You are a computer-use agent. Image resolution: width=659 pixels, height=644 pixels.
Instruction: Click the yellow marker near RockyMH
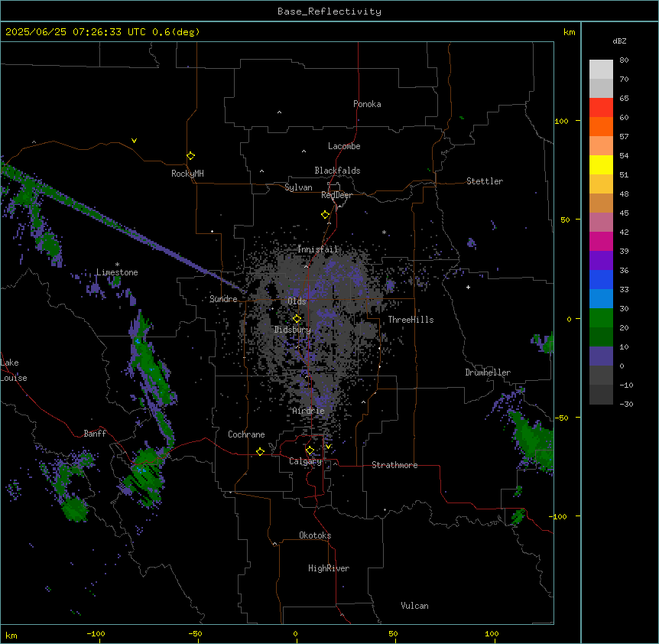(x=191, y=156)
